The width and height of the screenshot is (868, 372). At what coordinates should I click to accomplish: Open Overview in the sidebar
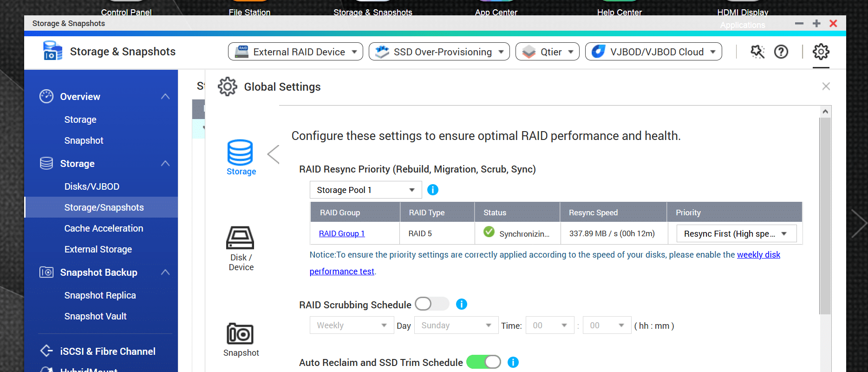[x=80, y=97]
